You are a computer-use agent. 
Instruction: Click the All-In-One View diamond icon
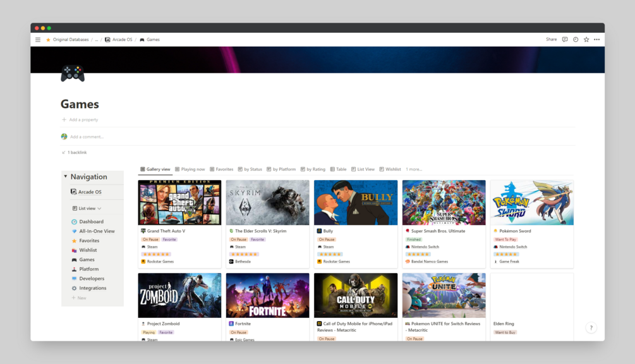(74, 231)
